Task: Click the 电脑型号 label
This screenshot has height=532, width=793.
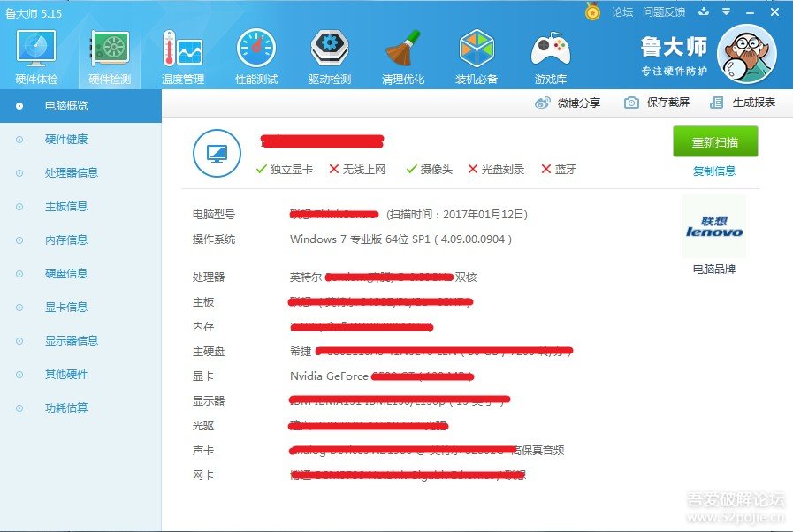Action: tap(214, 215)
